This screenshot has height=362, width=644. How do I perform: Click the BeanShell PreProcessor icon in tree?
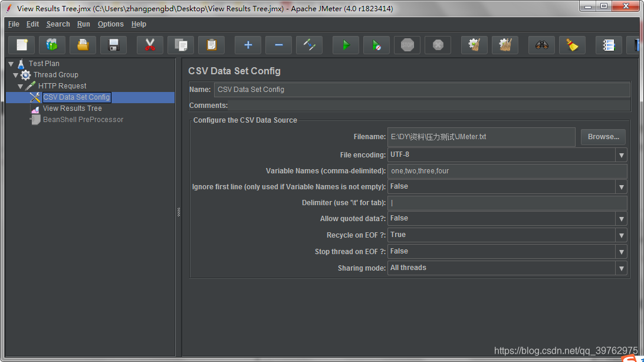[x=35, y=120]
